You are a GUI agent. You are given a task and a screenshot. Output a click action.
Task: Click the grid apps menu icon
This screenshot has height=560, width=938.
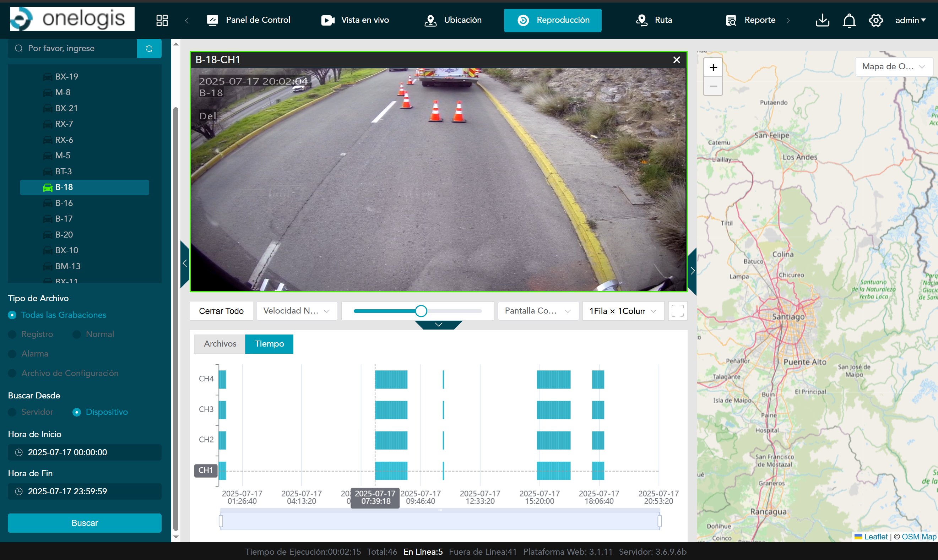pos(162,20)
